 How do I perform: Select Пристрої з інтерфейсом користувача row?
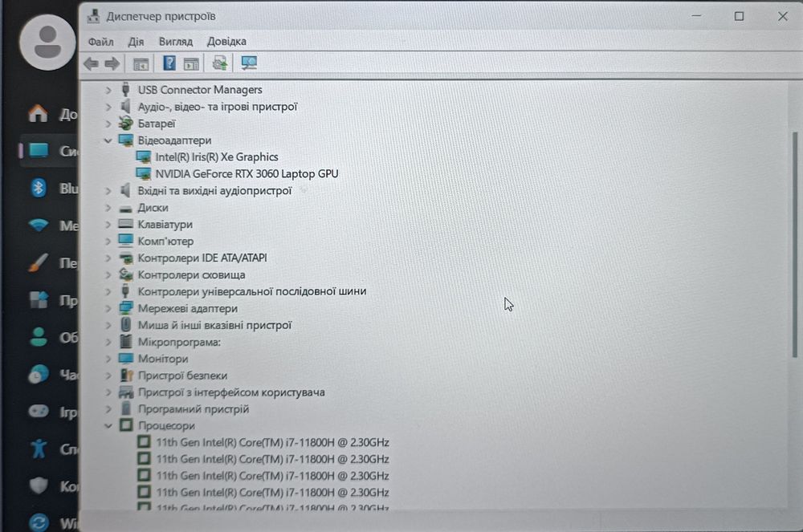231,392
